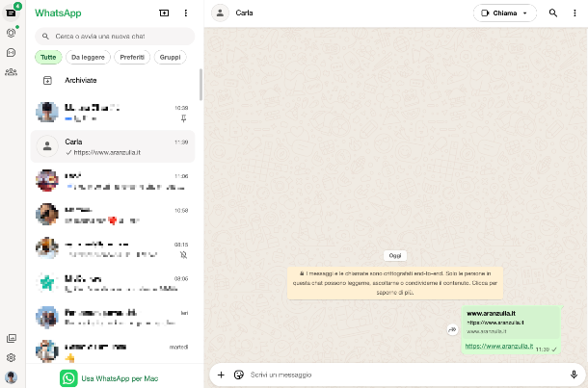The width and height of the screenshot is (588, 388).
Task: Focus the 'Cerca o avvia una nuova chat' search field
Action: coord(115,37)
